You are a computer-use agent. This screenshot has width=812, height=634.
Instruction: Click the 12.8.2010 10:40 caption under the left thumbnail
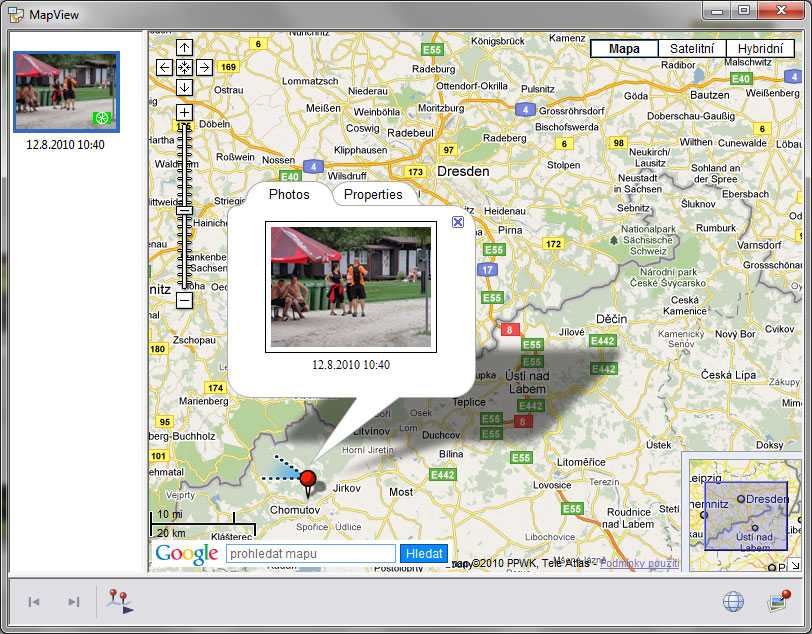click(65, 145)
